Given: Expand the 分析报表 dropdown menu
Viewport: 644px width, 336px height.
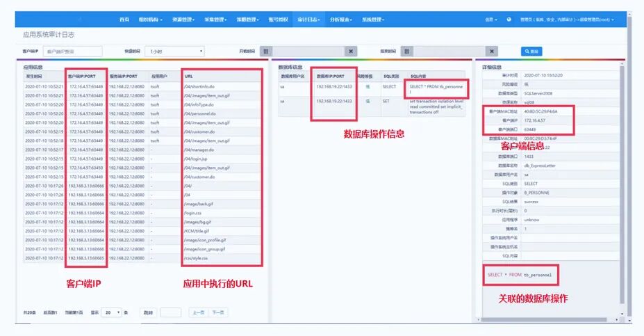Looking at the screenshot, I should (340, 19).
